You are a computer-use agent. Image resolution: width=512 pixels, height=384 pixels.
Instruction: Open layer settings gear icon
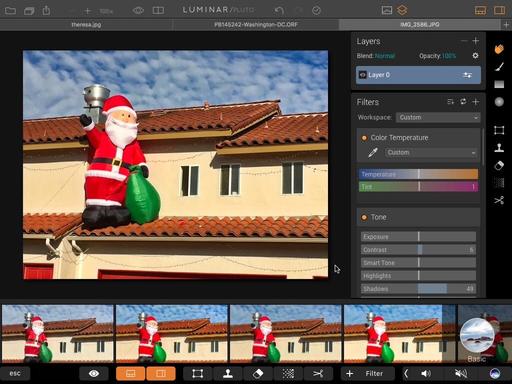(x=475, y=56)
